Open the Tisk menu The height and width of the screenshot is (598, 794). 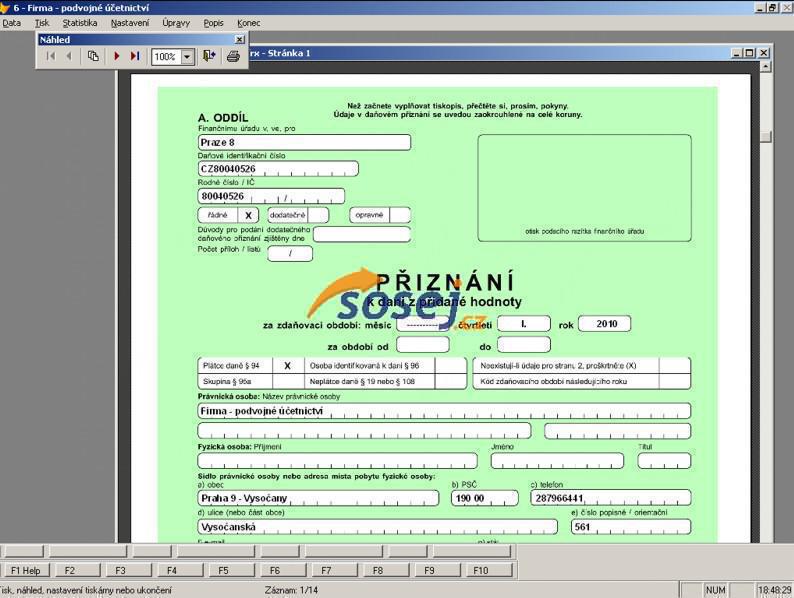click(x=42, y=23)
